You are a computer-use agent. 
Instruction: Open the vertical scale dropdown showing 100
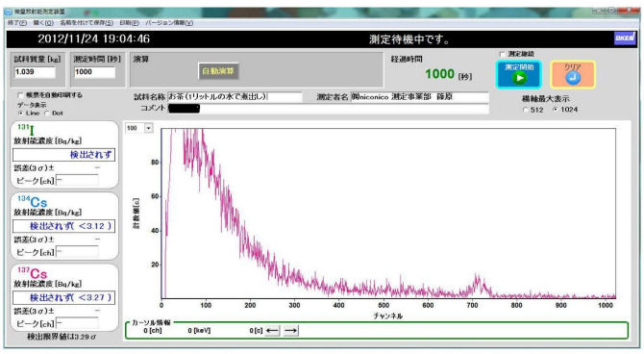pyautogui.click(x=149, y=128)
